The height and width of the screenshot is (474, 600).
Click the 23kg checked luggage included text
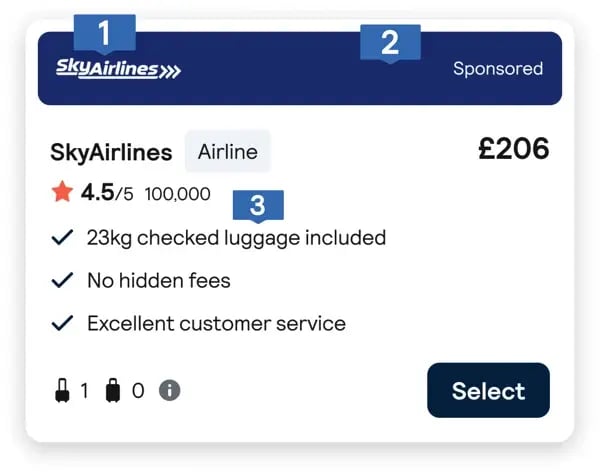236,238
